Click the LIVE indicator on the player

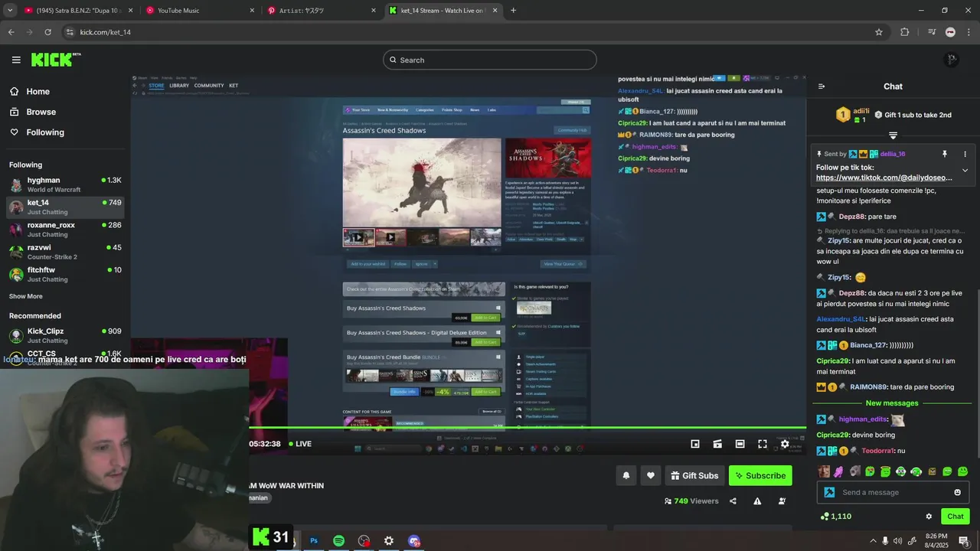point(299,444)
